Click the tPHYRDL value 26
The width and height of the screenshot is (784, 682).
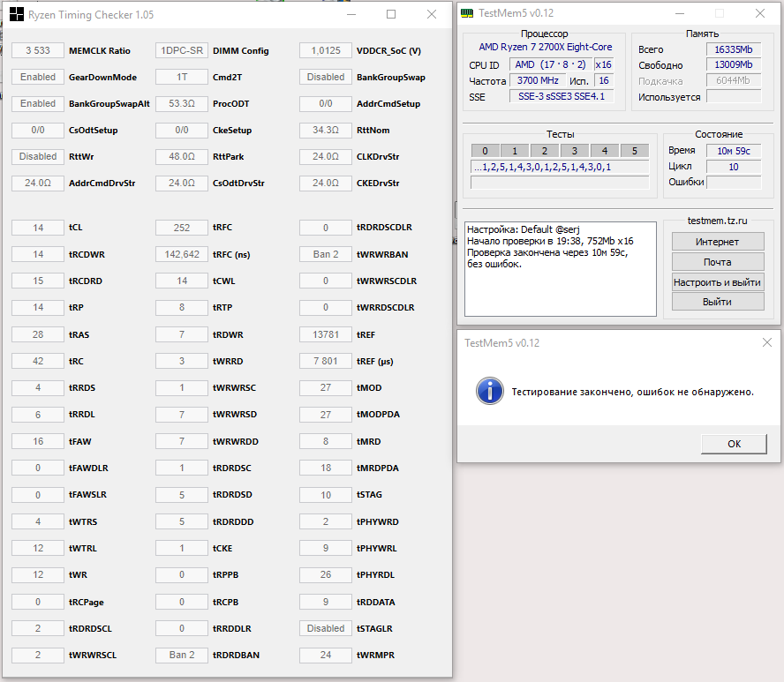326,574
